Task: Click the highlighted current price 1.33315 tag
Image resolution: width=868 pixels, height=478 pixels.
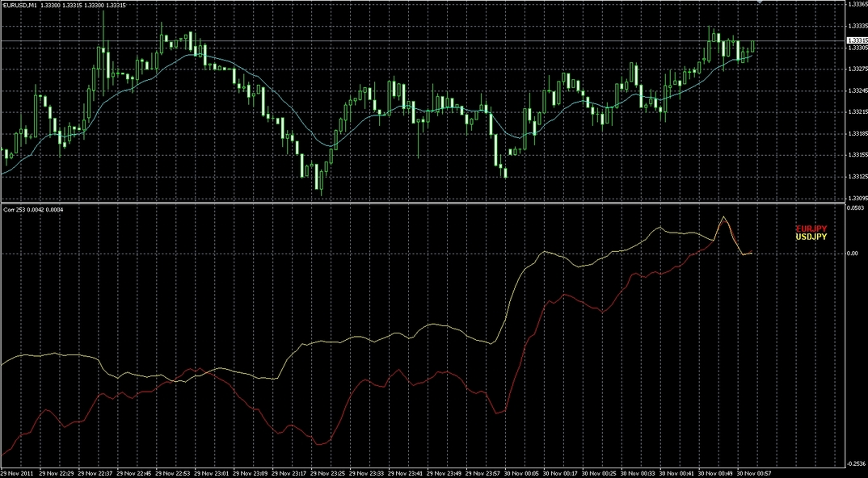Action: (857, 40)
